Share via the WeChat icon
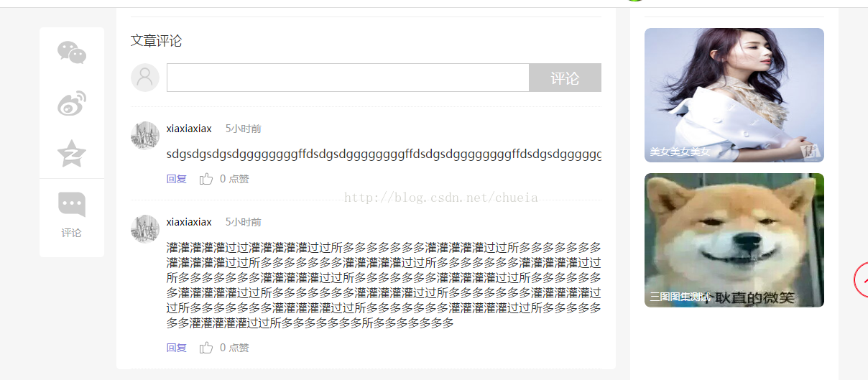The image size is (868, 380). (72, 52)
